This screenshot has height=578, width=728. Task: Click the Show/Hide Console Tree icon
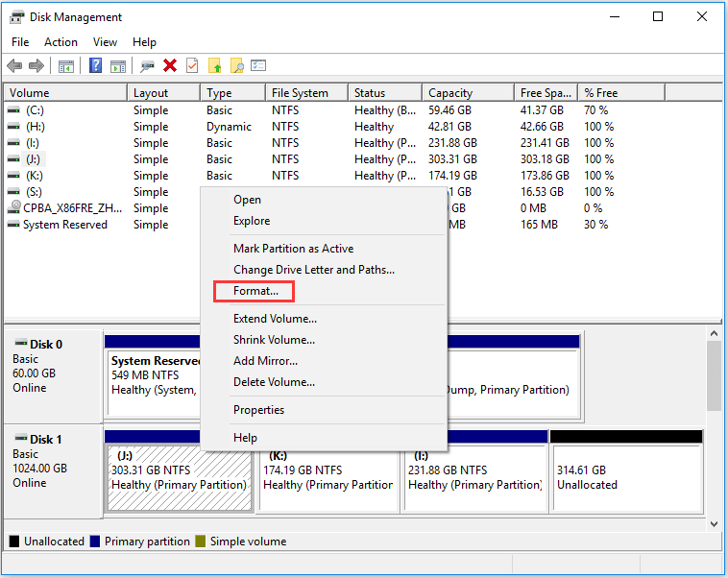pos(66,66)
